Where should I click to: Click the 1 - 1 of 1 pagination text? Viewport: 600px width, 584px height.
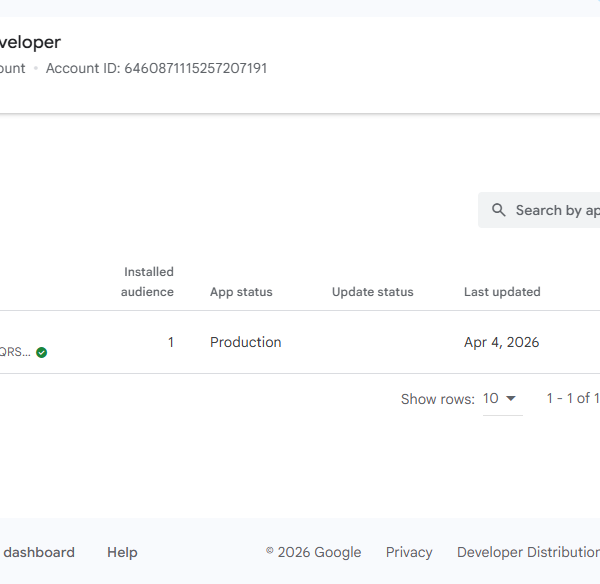[572, 398]
